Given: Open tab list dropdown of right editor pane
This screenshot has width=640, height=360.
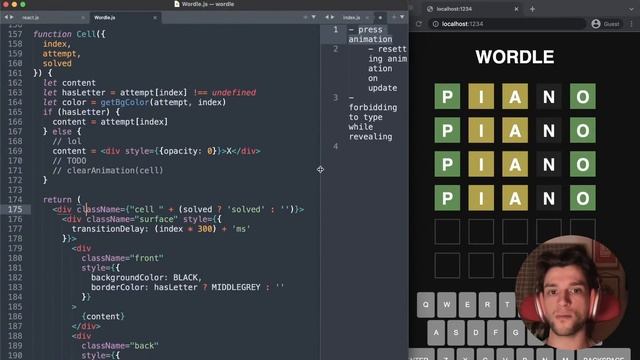Looking at the screenshot, I should [x=402, y=17].
